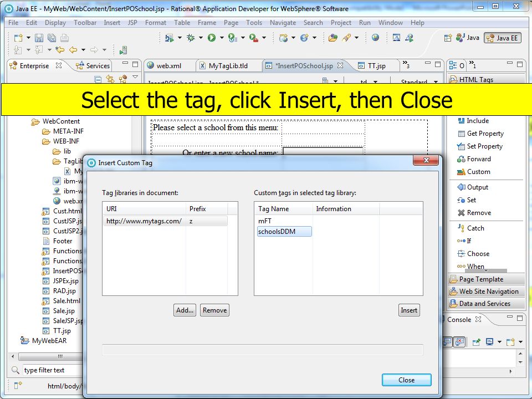This screenshot has height=399, width=532.
Task: Click the Close button in the dialog
Action: pos(406,380)
